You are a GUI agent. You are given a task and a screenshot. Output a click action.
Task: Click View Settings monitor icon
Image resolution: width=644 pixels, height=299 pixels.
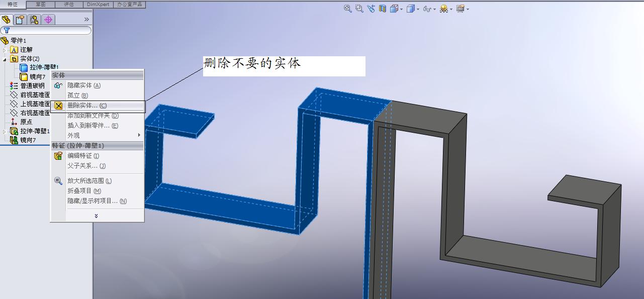(461, 9)
